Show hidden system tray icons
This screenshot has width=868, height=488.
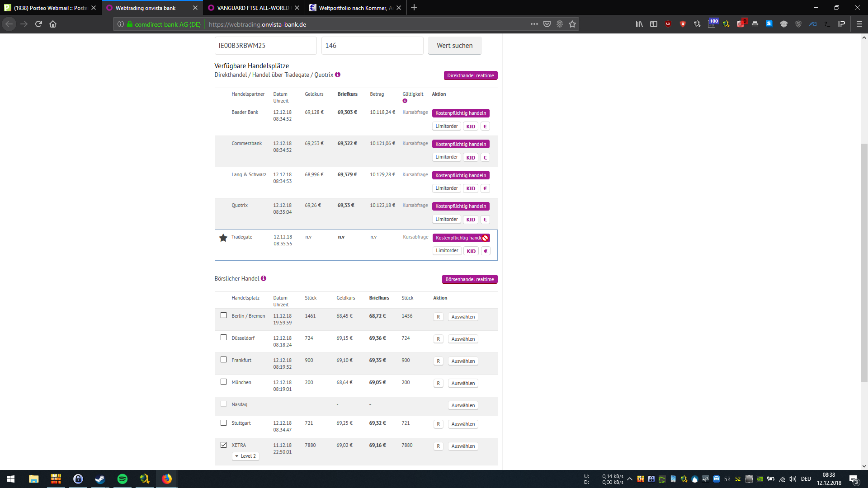pos(629,479)
